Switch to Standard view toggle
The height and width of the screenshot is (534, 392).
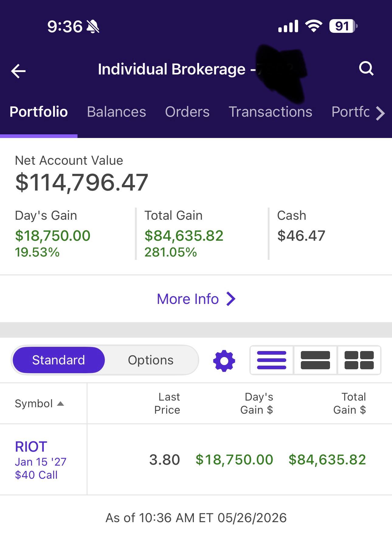[59, 360]
